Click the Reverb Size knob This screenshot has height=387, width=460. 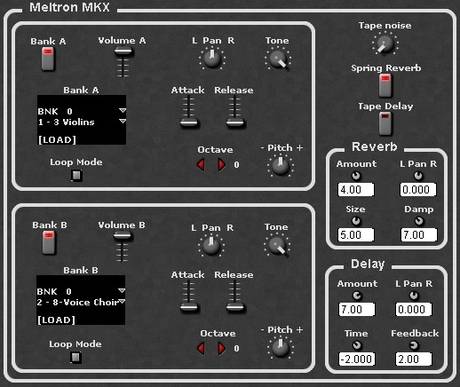pyautogui.click(x=356, y=221)
